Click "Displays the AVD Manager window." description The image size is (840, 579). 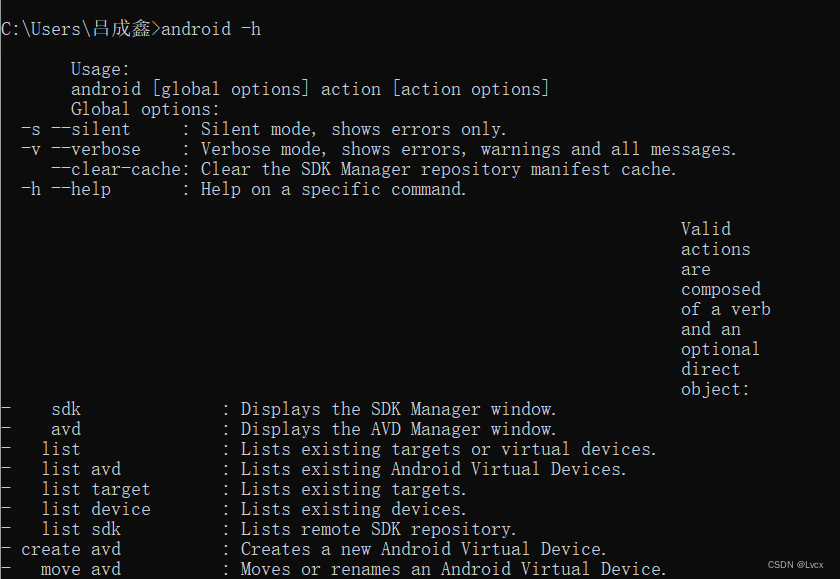(x=398, y=429)
